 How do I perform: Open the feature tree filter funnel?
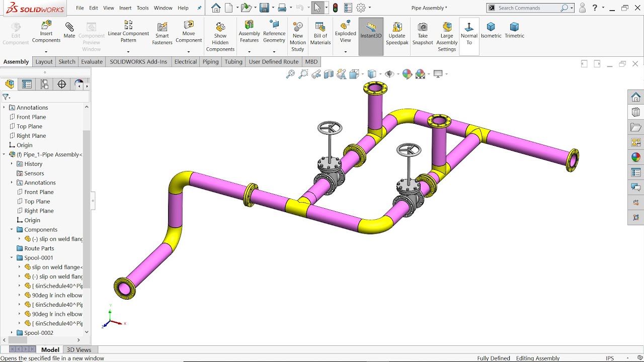[x=6, y=97]
